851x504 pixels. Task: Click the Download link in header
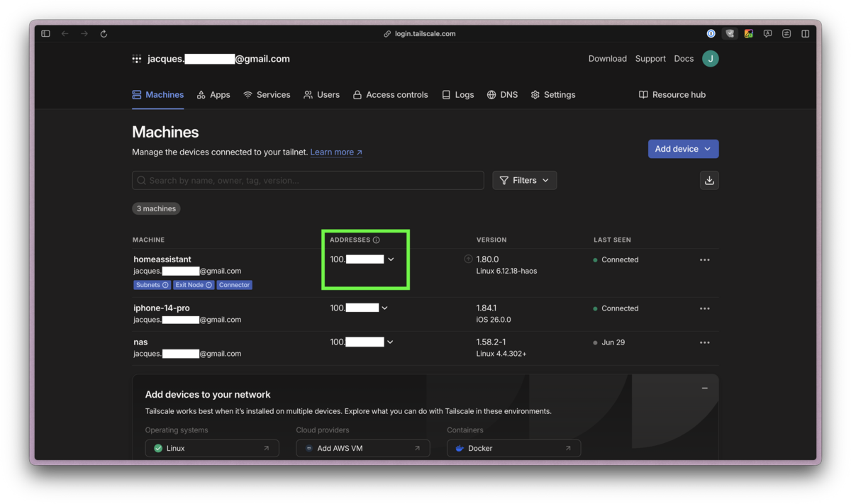click(608, 59)
